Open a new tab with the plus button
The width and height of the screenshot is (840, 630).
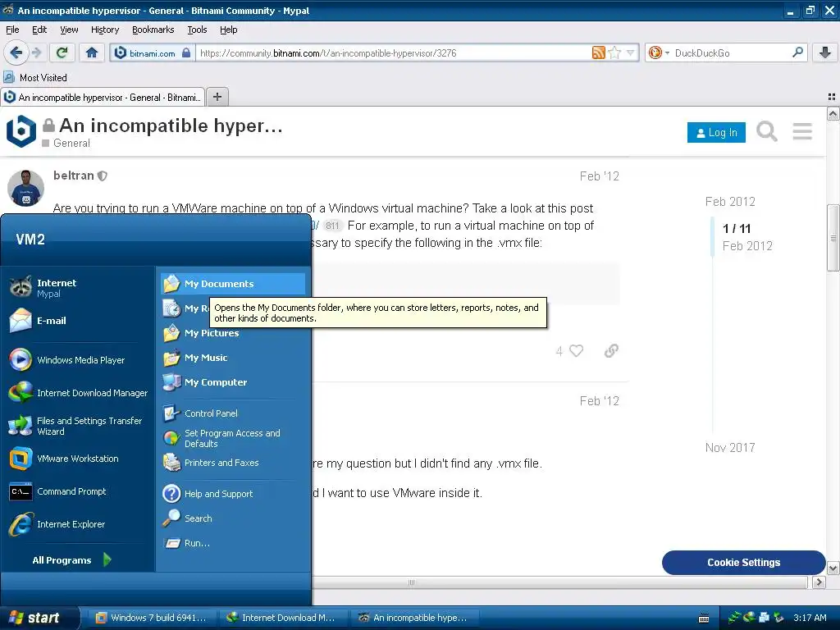tap(217, 97)
